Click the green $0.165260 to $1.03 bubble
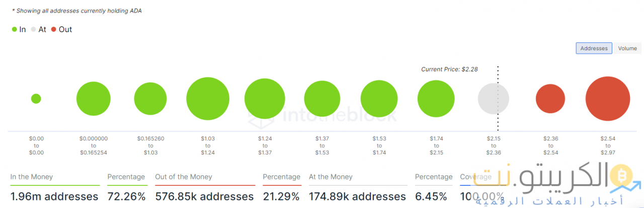Image resolution: width=644 pixels, height=208 pixels. click(150, 98)
